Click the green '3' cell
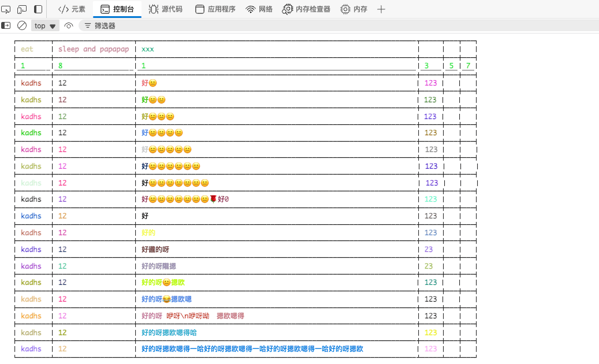 pos(426,66)
